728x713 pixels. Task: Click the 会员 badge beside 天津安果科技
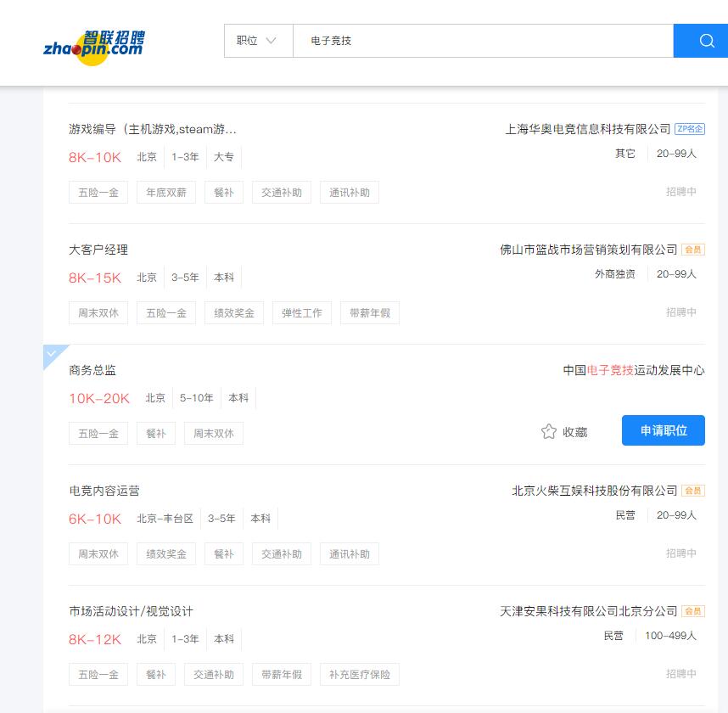[x=693, y=611]
